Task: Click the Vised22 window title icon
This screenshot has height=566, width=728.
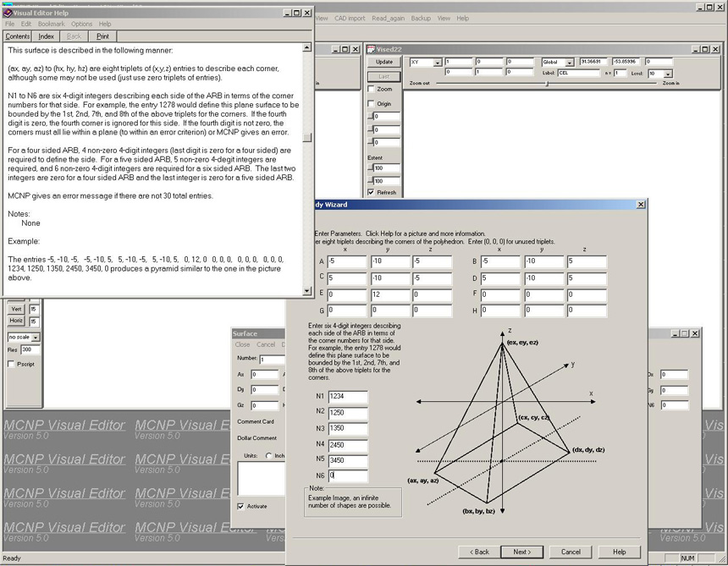Action: pos(371,49)
